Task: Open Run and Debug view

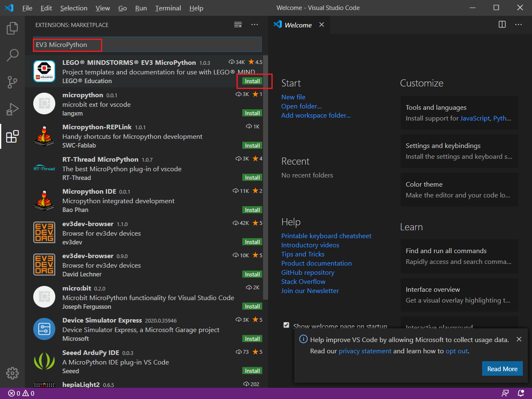Action: [x=12, y=109]
